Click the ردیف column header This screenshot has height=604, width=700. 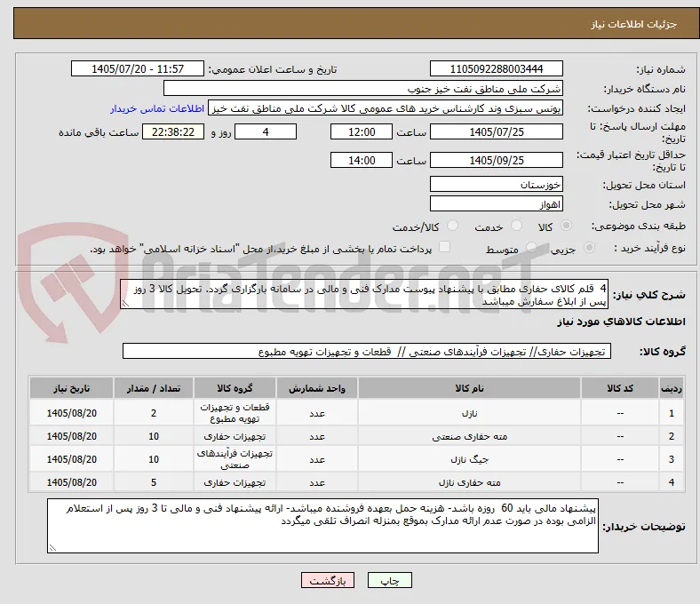coord(671,388)
